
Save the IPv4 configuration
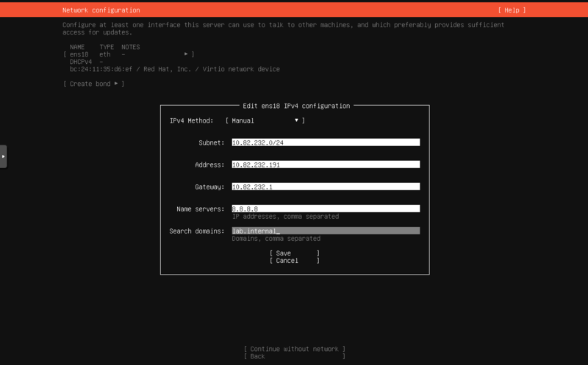coord(294,253)
